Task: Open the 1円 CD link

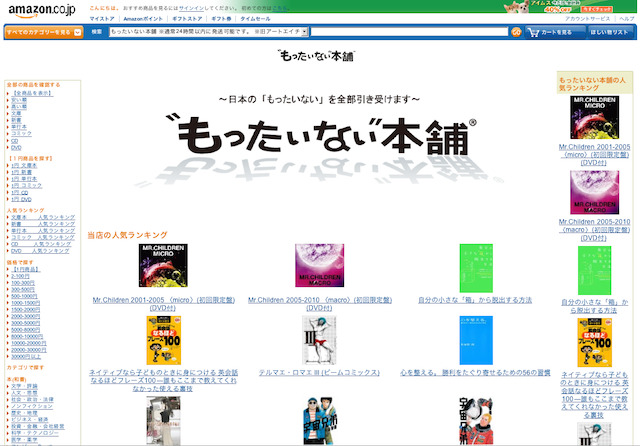Action: pos(20,193)
